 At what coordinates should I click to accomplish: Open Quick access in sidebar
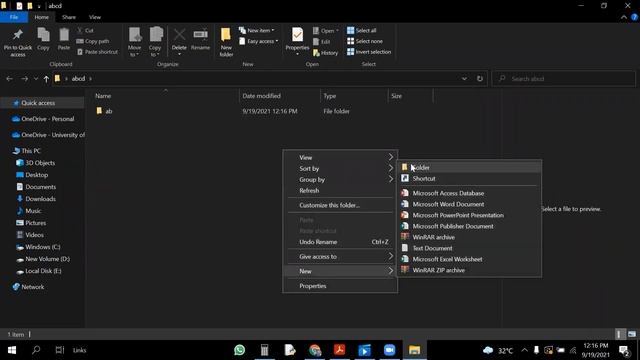click(x=38, y=103)
